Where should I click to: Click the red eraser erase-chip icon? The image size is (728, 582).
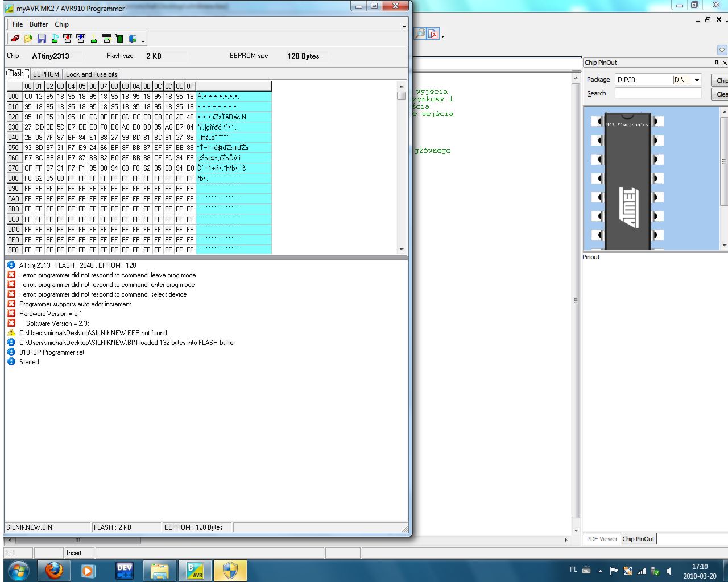15,39
